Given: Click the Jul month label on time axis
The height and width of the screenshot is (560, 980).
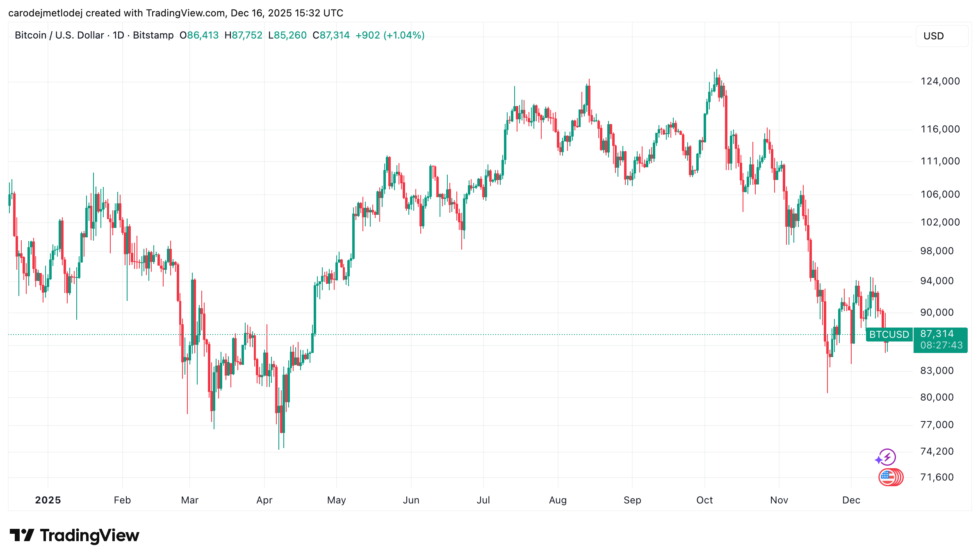Looking at the screenshot, I should click(x=483, y=500).
